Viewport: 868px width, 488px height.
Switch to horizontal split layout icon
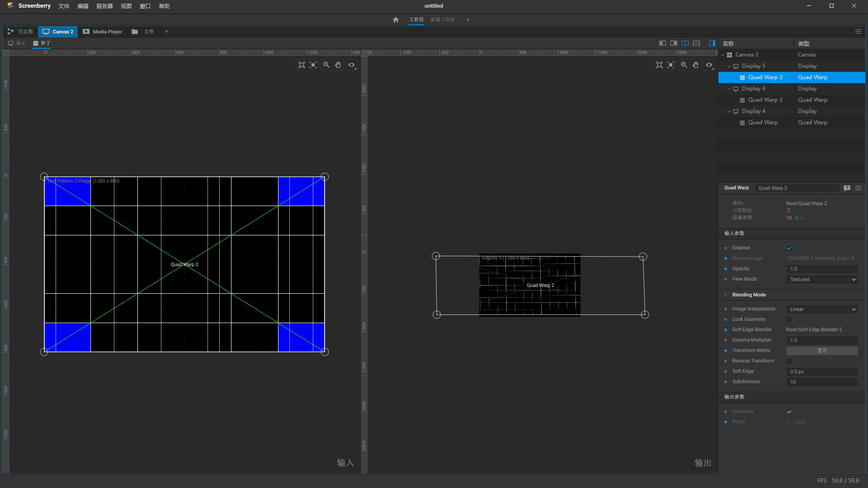pos(696,43)
